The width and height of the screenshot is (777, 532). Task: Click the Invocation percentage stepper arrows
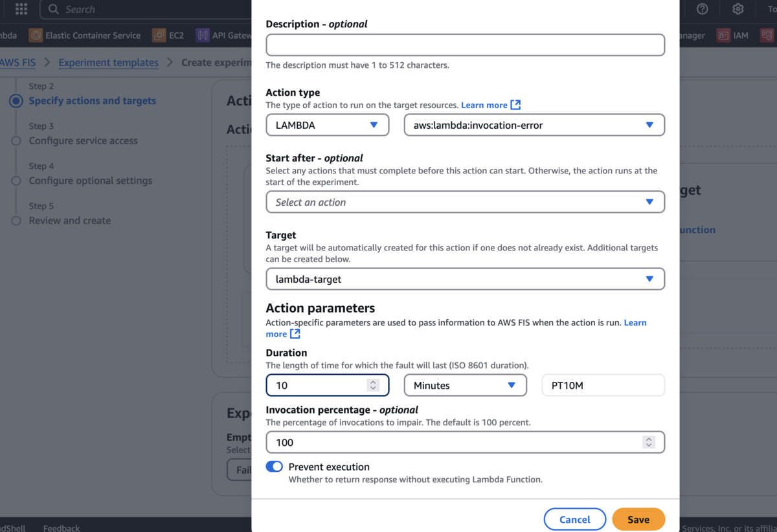(649, 442)
